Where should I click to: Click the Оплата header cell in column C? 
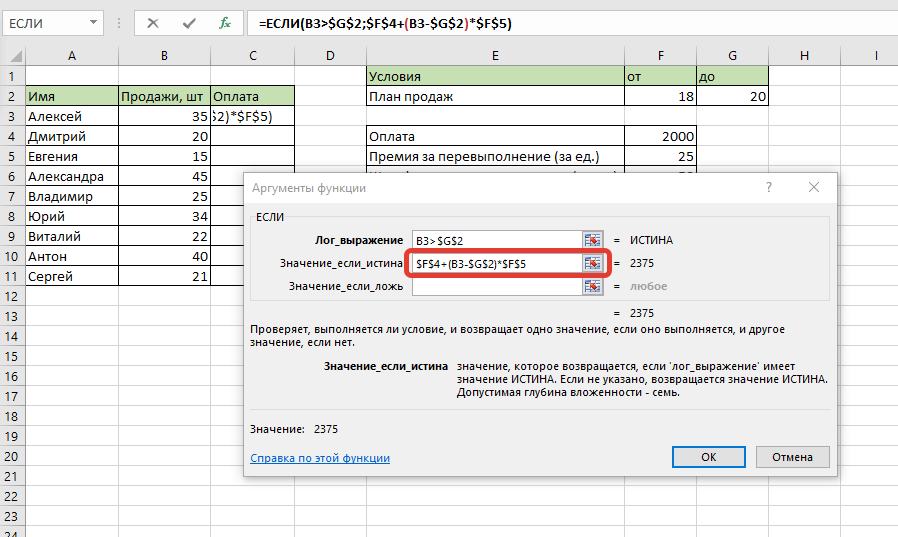[253, 96]
